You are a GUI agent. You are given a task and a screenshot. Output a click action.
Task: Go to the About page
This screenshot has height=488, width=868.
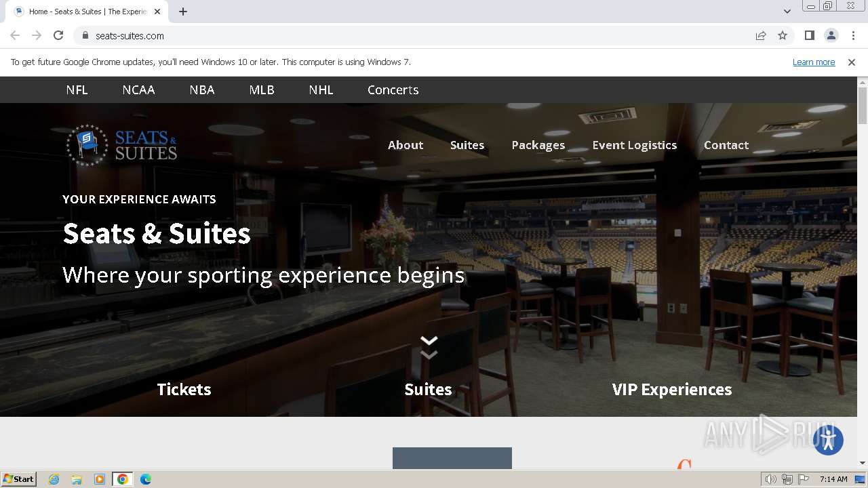[x=406, y=145]
